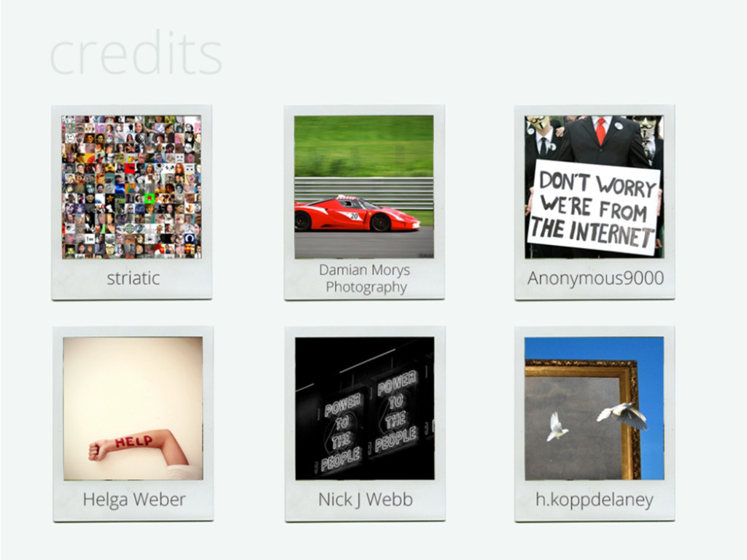Click the red tie in the Anonymous photo

pyautogui.click(x=601, y=131)
